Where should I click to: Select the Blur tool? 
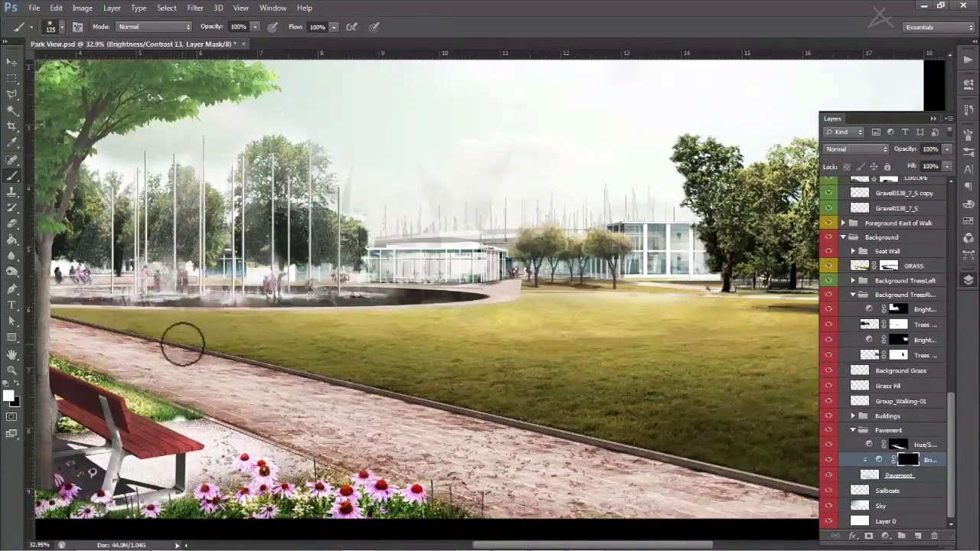pyautogui.click(x=11, y=256)
